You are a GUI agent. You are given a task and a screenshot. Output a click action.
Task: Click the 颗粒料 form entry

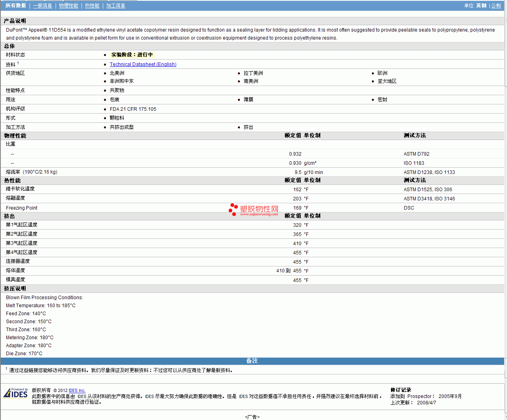pos(117,118)
